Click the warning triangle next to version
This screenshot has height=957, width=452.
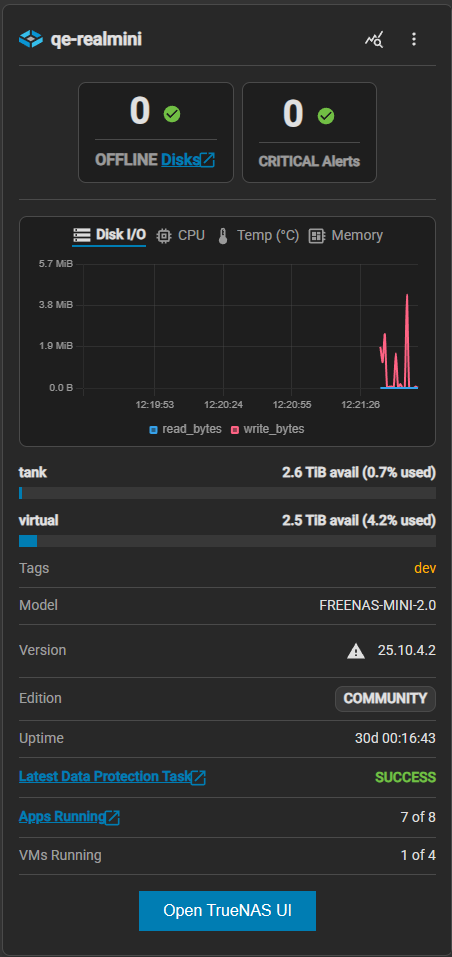(x=356, y=651)
